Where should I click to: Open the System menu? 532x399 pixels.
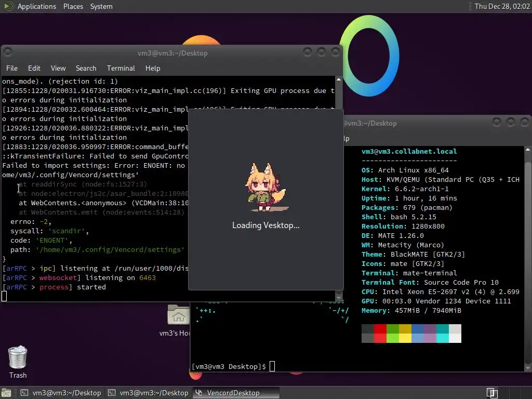click(x=101, y=6)
